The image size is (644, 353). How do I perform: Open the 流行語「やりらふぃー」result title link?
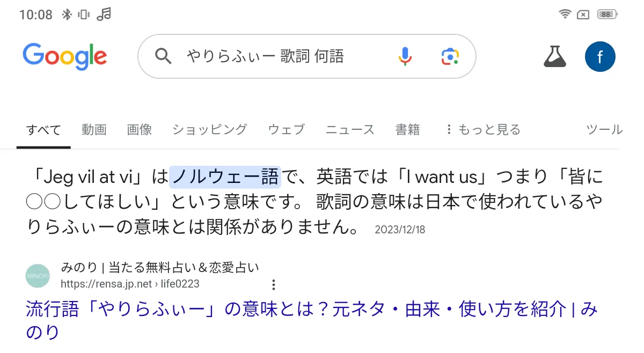(x=311, y=310)
